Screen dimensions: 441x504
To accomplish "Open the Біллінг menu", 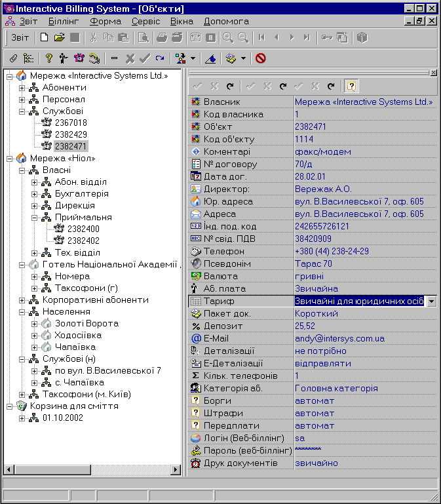I will 64,21.
